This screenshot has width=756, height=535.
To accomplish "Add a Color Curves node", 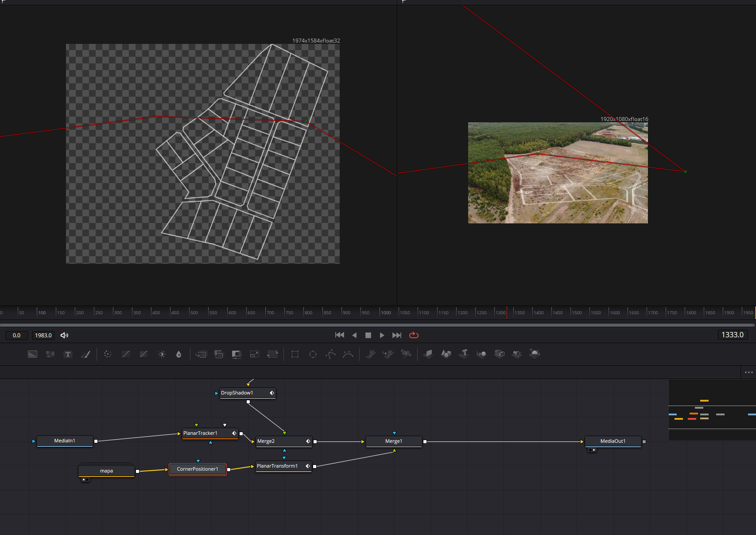I will click(126, 354).
